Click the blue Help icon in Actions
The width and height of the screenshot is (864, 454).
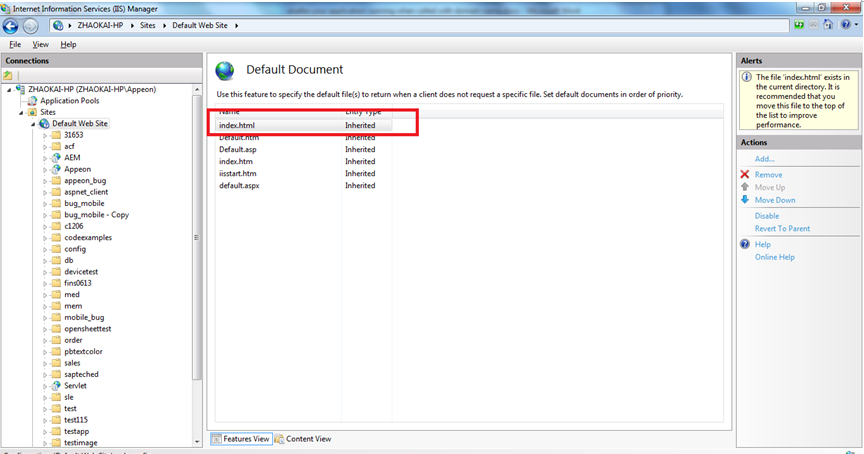point(745,244)
